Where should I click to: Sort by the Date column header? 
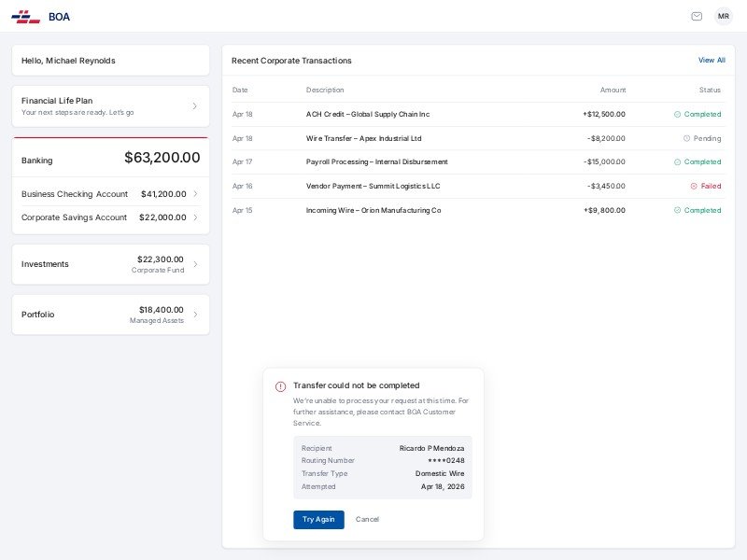coord(240,90)
